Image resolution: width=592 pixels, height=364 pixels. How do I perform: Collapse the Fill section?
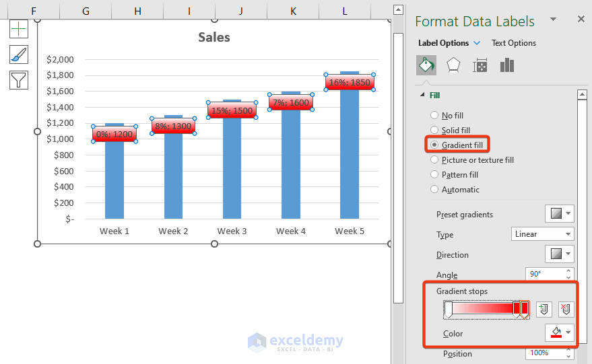coord(422,95)
